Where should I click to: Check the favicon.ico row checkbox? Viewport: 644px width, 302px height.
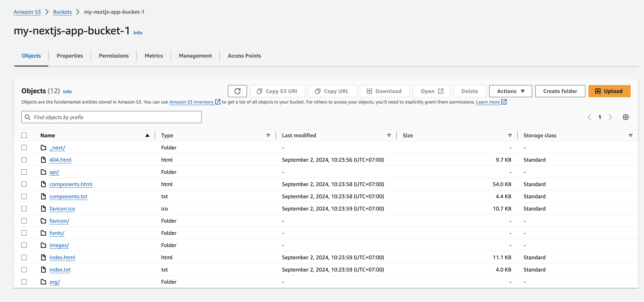coord(24,208)
